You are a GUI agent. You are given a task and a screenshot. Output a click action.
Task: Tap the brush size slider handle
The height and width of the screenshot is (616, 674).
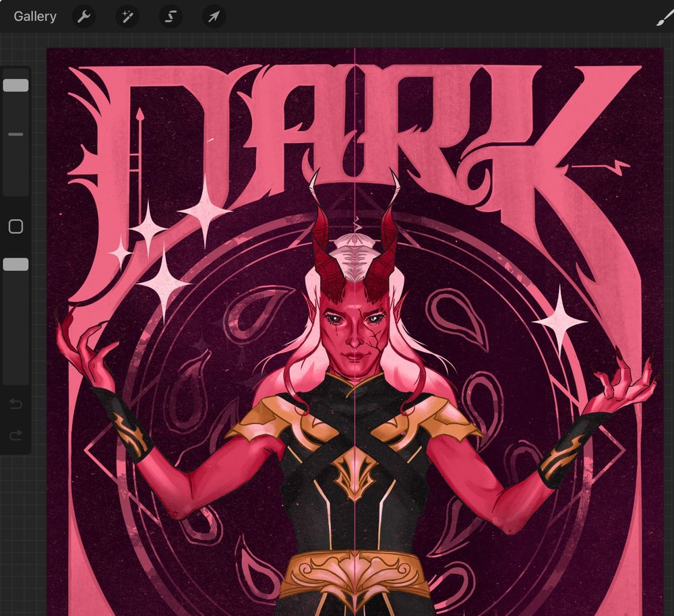click(15, 84)
